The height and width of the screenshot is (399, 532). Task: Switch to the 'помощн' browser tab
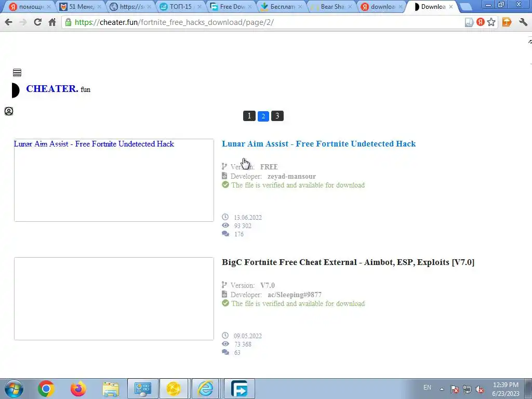coord(30,6)
